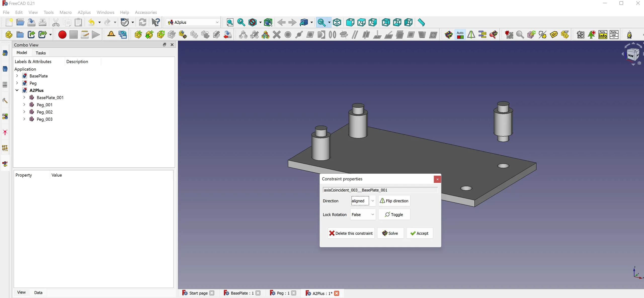Open the A2plus menu

click(84, 12)
